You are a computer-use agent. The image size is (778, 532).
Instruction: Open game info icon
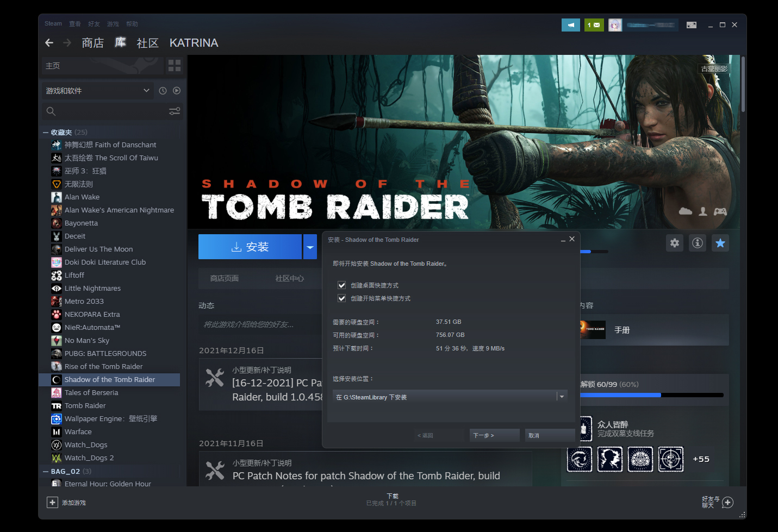click(698, 243)
